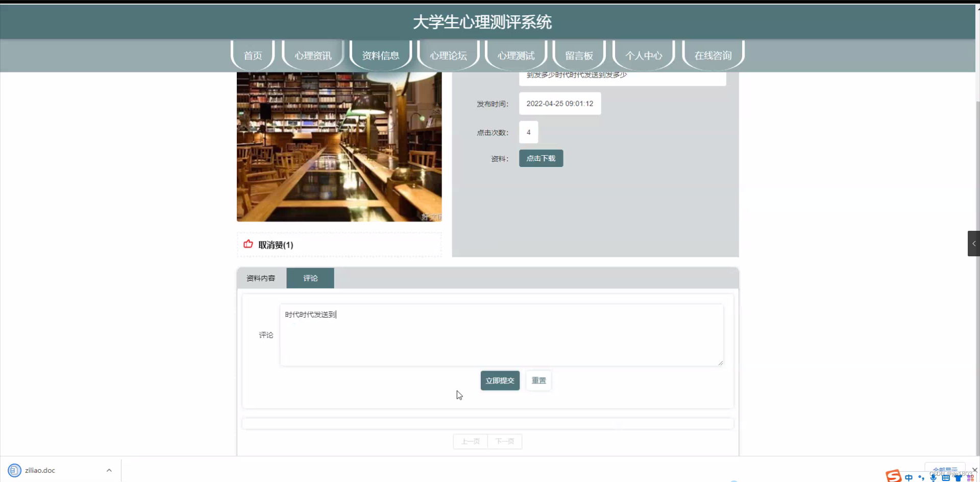Click the 资料: label
980x482 pixels.
click(500, 159)
